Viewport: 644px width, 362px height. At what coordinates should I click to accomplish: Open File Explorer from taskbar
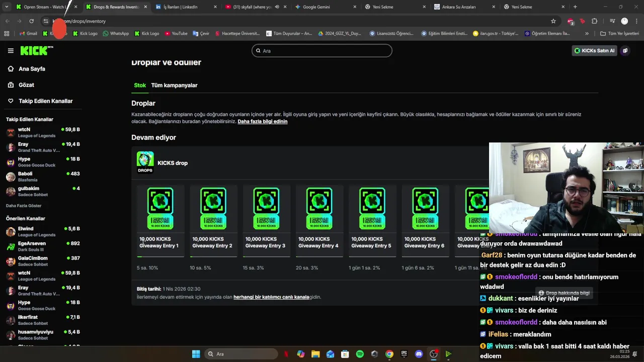pos(315,354)
